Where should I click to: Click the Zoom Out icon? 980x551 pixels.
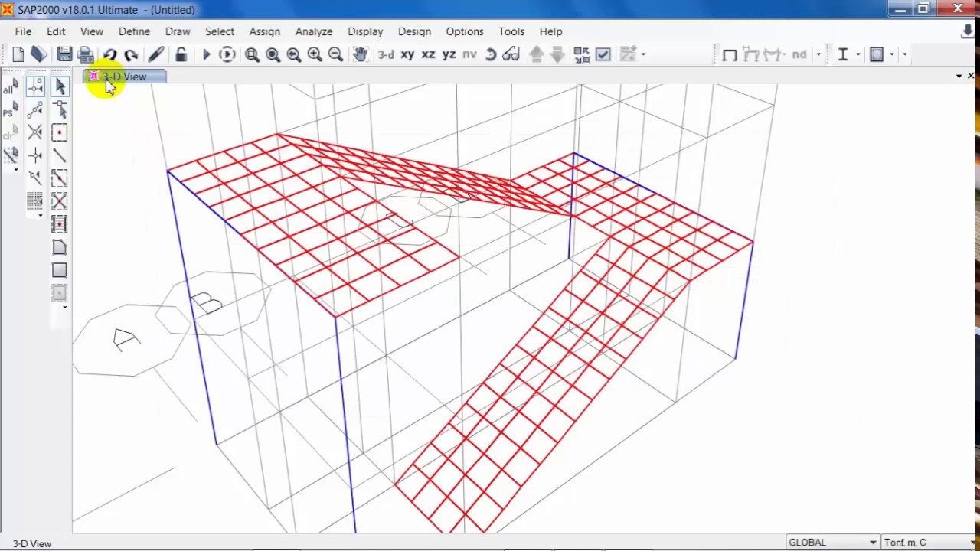click(335, 54)
